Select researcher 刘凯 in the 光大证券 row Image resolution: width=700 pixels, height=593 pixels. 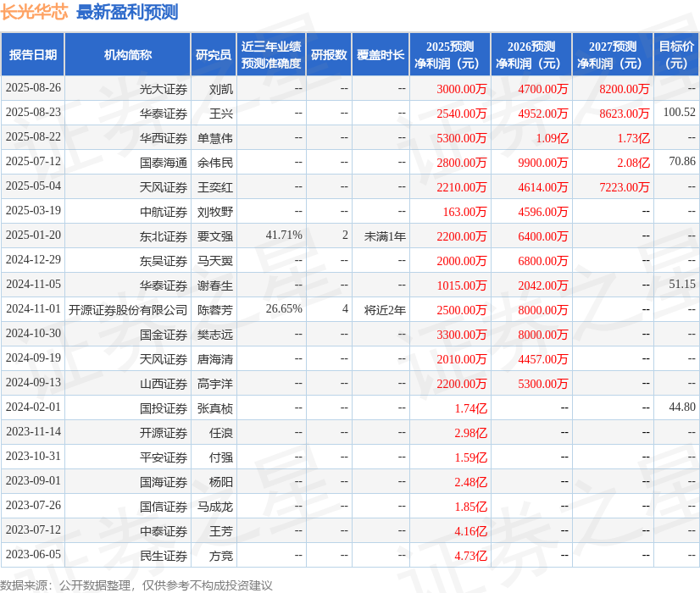coord(220,88)
